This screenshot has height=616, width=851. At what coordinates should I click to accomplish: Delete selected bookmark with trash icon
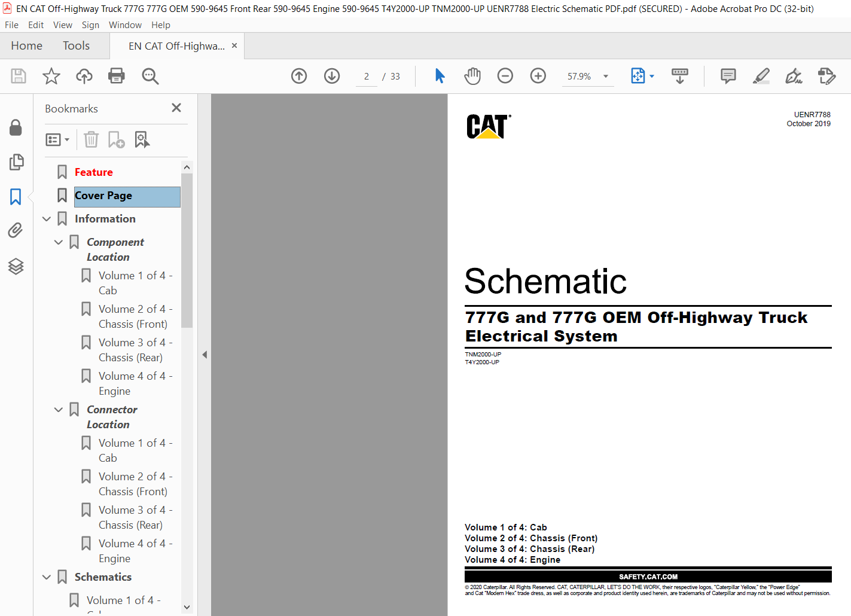[91, 139]
